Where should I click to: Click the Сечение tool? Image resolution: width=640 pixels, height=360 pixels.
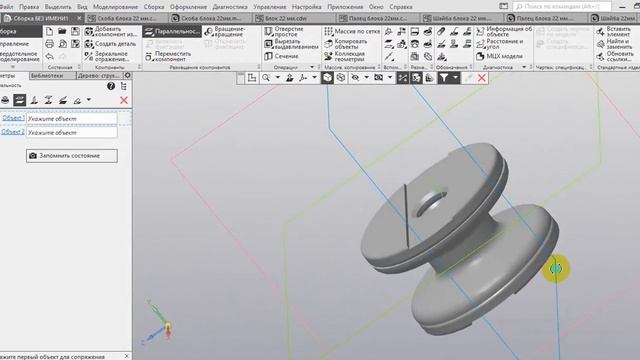pyautogui.click(x=281, y=56)
